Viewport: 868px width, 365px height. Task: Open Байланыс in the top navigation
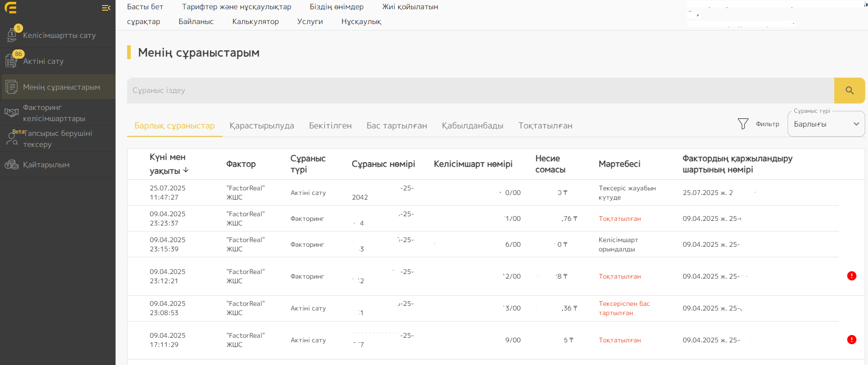coord(196,22)
